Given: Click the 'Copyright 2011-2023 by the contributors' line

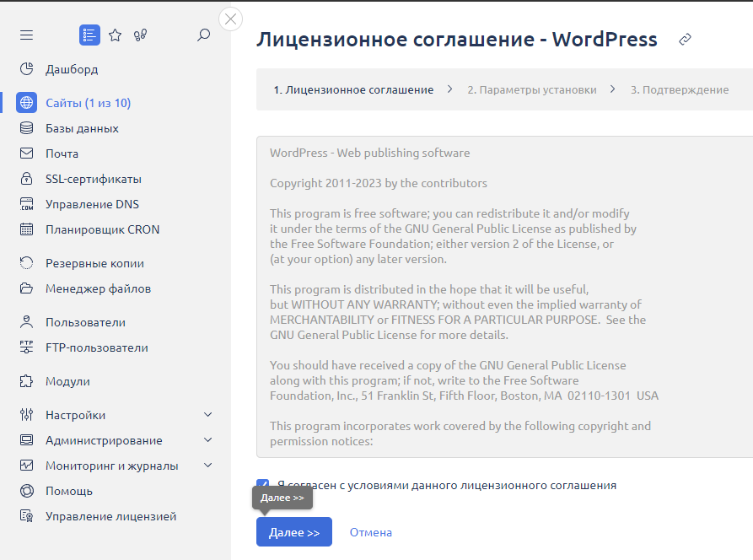Looking at the screenshot, I should point(379,183).
